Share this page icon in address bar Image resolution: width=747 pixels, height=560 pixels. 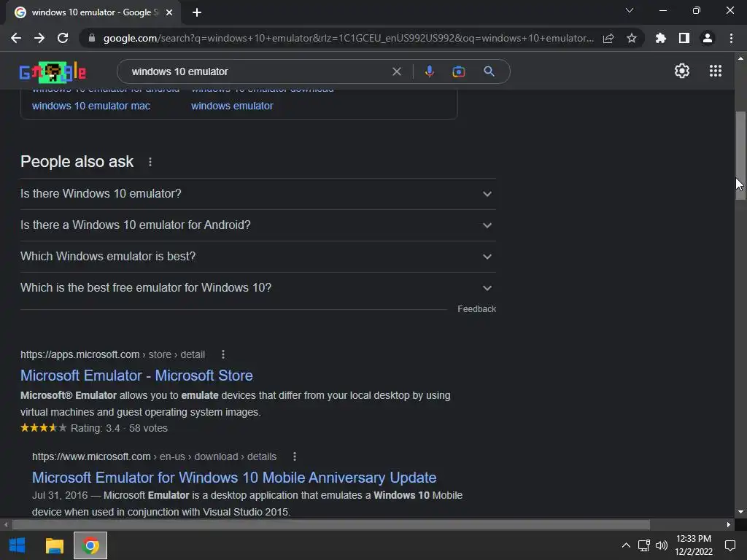point(608,38)
